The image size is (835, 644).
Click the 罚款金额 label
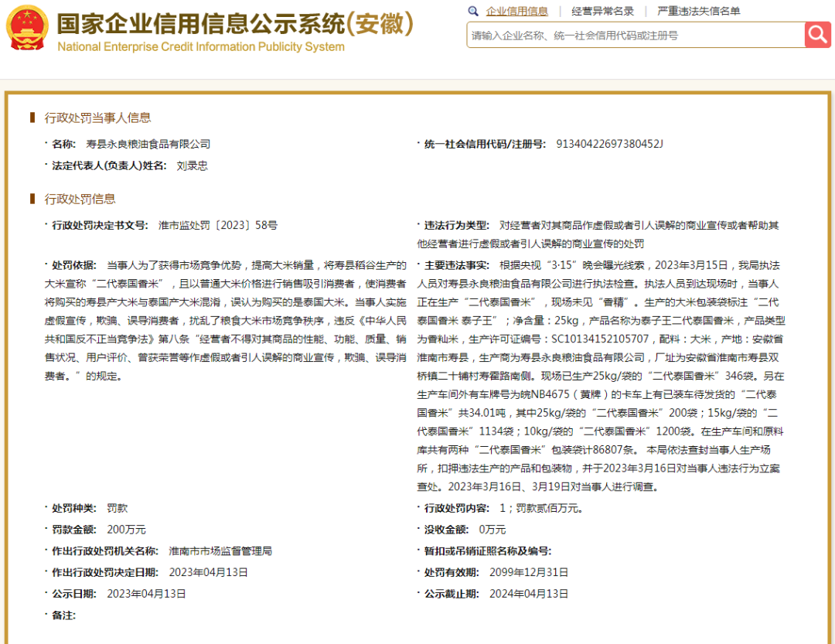coord(74,530)
